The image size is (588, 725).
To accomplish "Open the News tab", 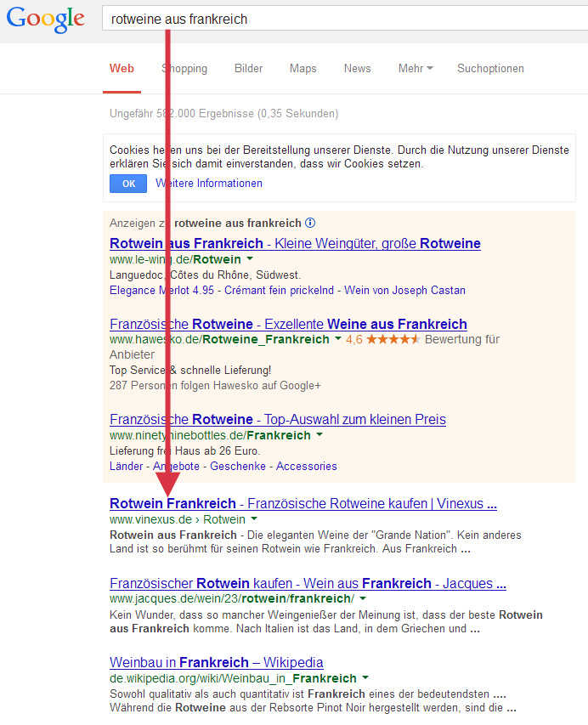I will [358, 69].
